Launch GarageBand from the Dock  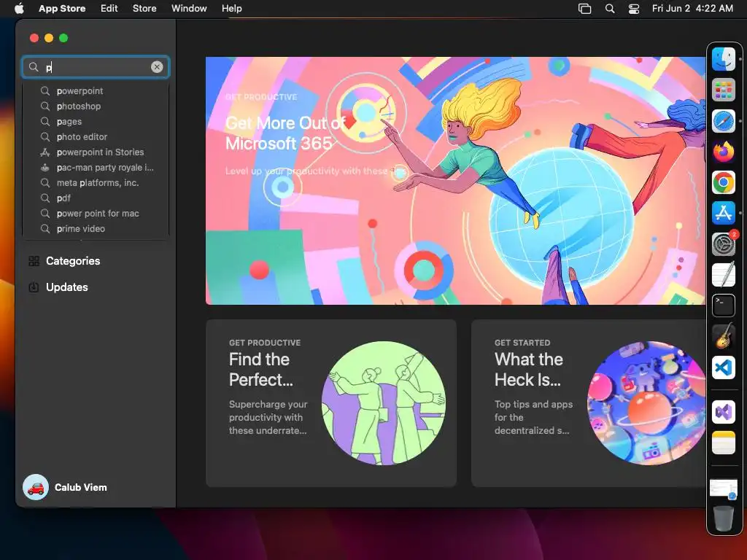(723, 336)
